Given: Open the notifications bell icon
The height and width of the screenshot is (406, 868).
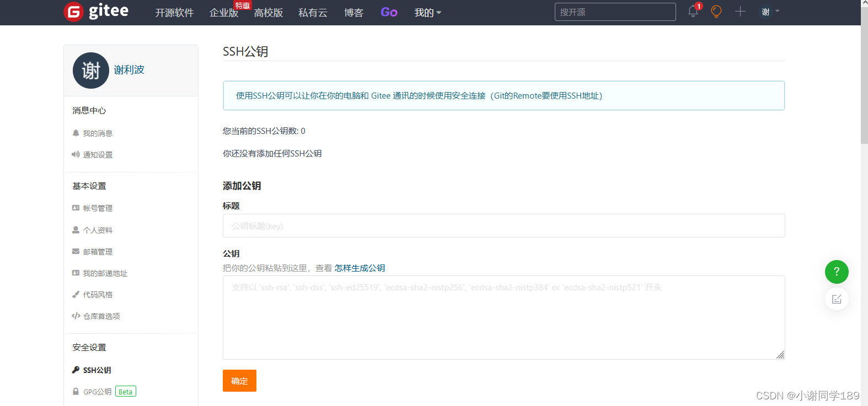Looking at the screenshot, I should (693, 12).
